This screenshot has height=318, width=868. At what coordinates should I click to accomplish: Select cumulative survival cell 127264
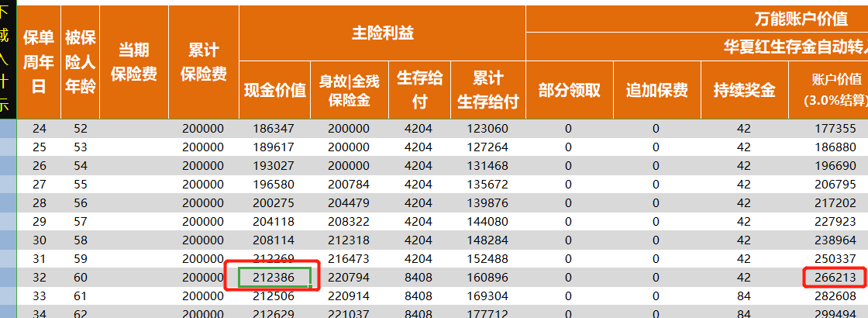tap(487, 147)
